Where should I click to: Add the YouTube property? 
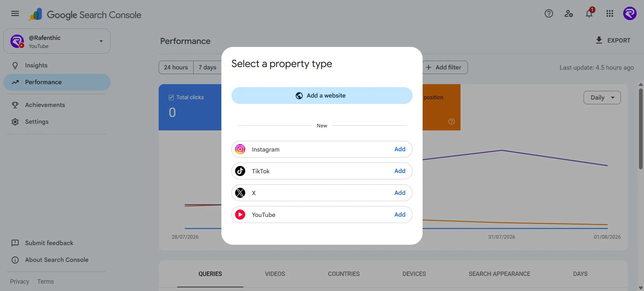click(400, 215)
